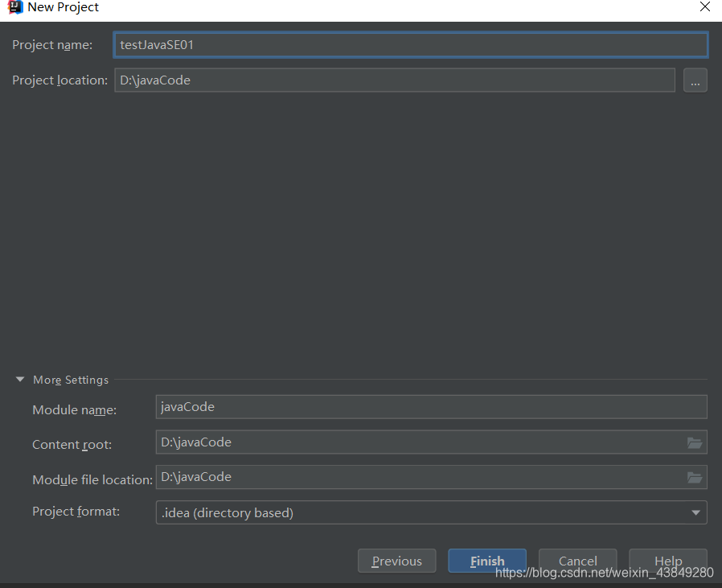Click the Content root path field
This screenshot has width=722, height=588.
coord(432,442)
